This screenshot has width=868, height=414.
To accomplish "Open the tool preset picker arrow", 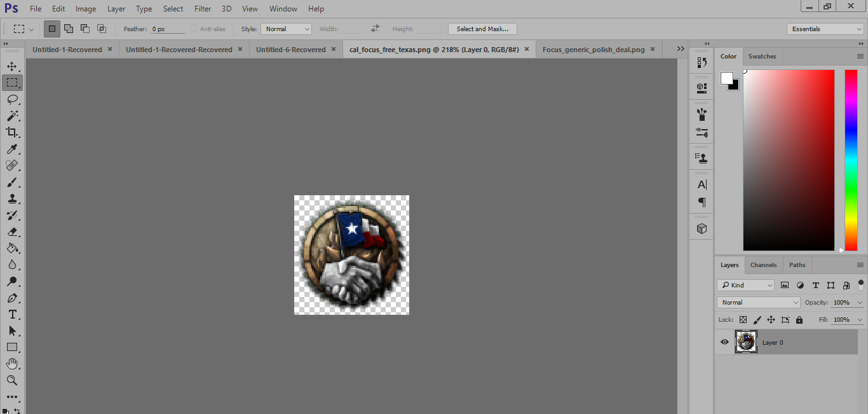I will 31,29.
